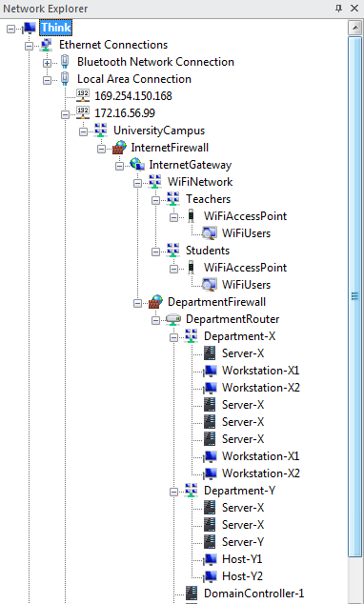
Task: Click the UniversityCampus network icon
Action: tap(101, 131)
